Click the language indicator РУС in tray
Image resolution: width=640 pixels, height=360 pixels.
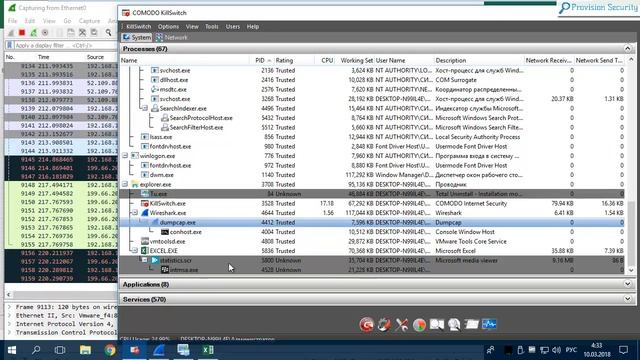[x=571, y=350]
